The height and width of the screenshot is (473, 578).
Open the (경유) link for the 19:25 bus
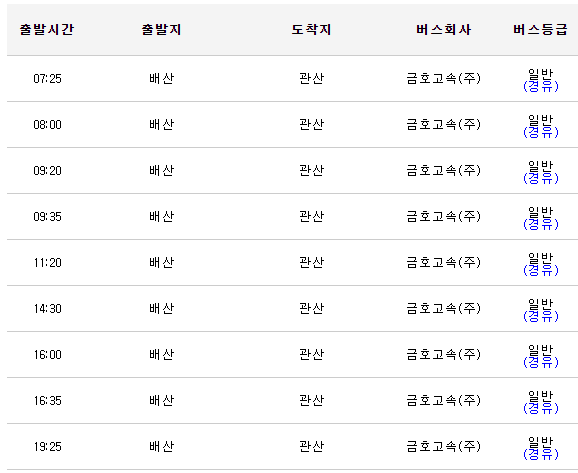click(x=541, y=454)
